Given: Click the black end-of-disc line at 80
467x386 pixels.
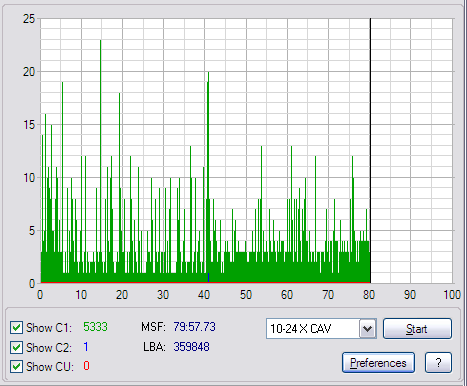Looking at the screenshot, I should (370, 150).
